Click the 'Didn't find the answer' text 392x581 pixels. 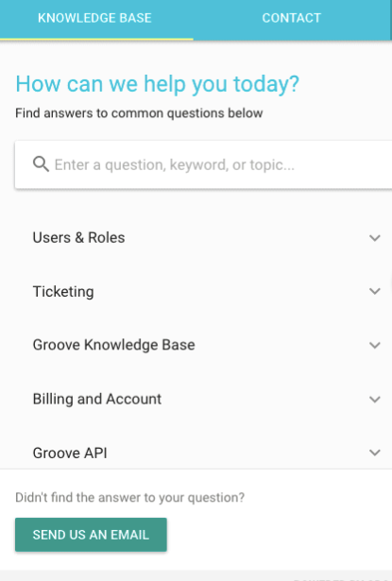(129, 497)
